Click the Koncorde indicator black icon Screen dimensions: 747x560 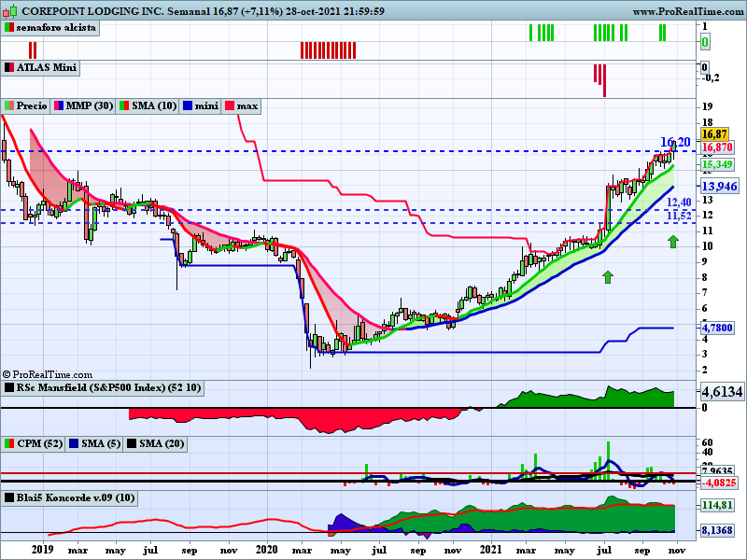(9, 498)
